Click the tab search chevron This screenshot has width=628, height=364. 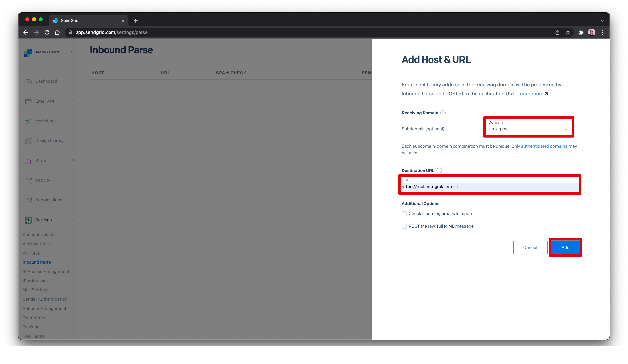click(602, 21)
